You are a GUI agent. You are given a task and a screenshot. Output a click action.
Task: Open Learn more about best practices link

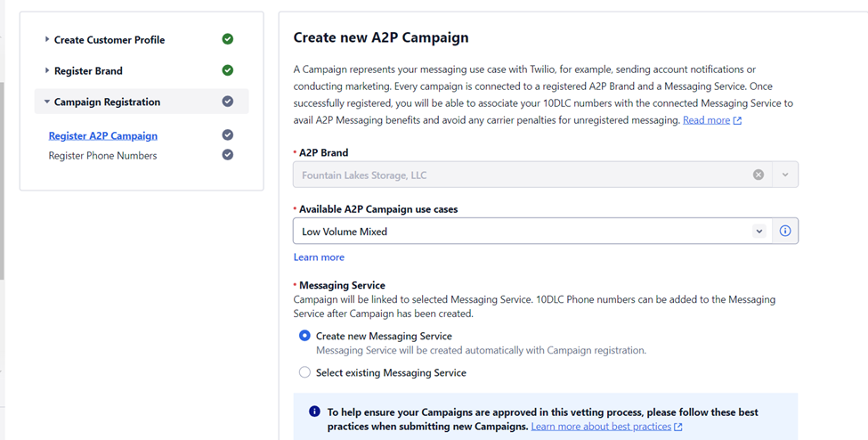pos(607,426)
